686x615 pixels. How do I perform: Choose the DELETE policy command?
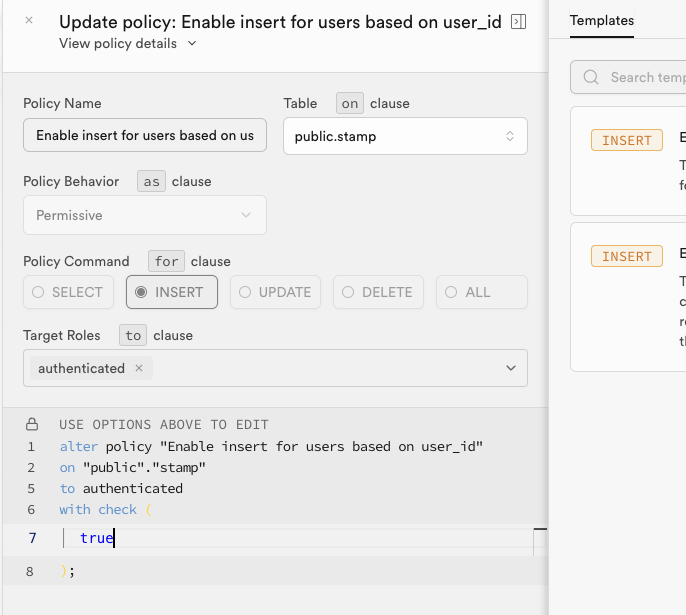pos(377,292)
